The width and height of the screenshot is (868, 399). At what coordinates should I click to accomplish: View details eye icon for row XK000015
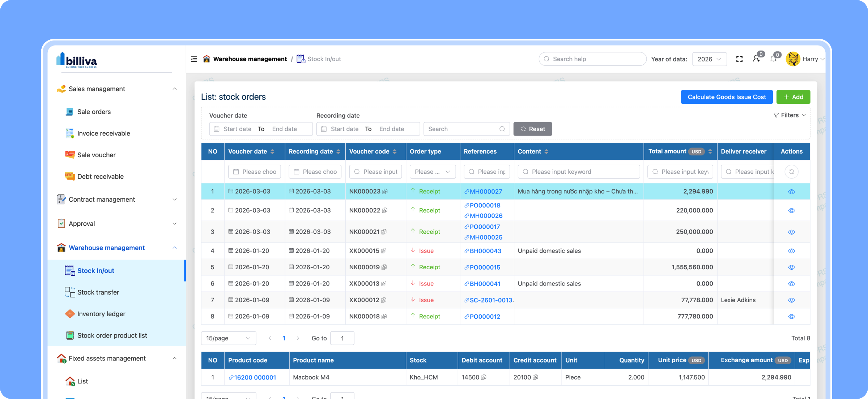(791, 251)
